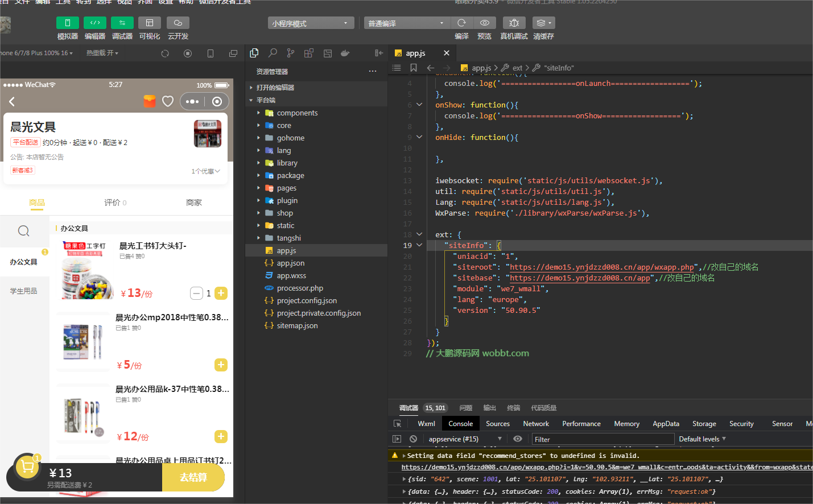The height and width of the screenshot is (504, 813).
Task: Click the console Filter input field
Action: 602,439
